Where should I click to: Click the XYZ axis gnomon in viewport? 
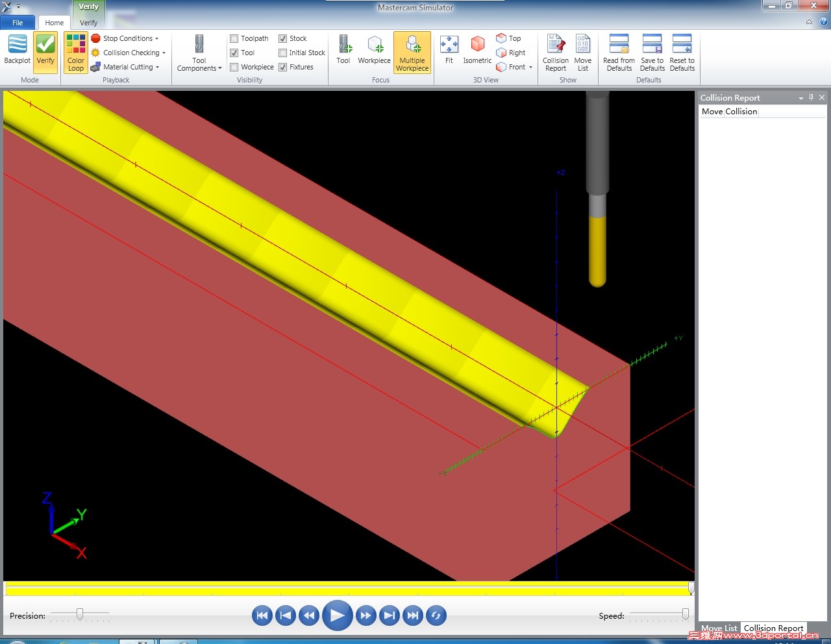click(x=64, y=525)
